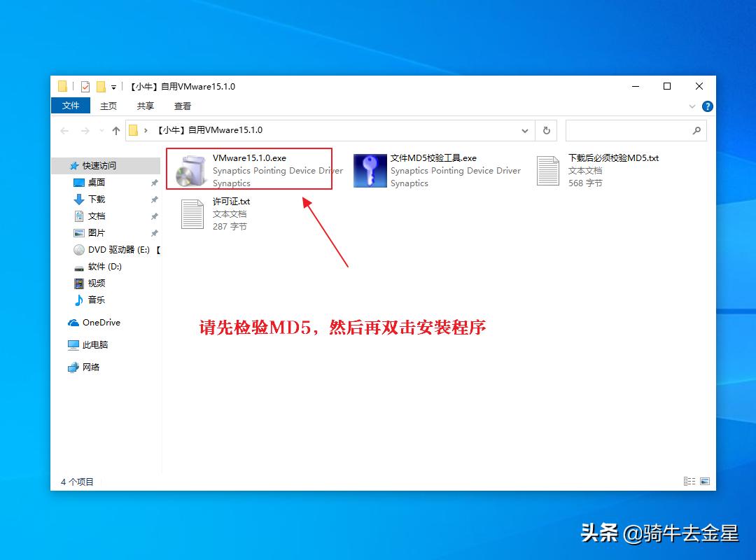Click the OneDrive cloud icon in sidebar

pos(72,322)
